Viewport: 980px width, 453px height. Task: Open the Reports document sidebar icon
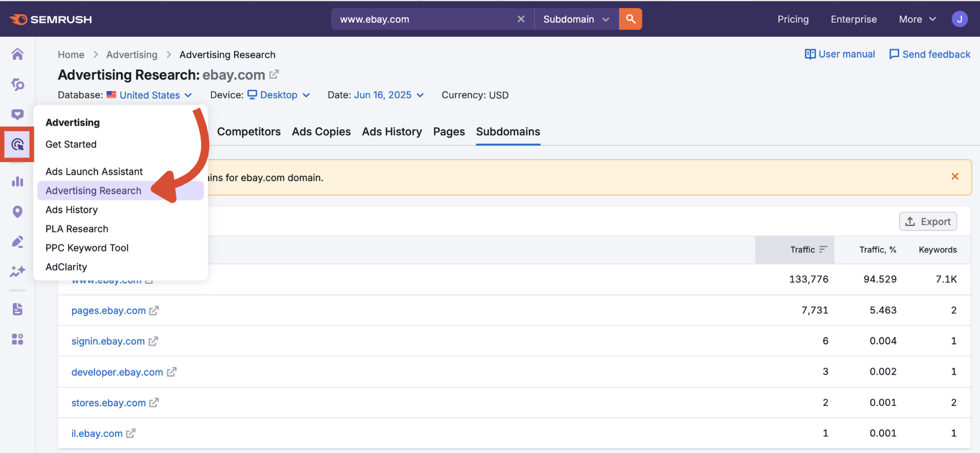click(17, 309)
